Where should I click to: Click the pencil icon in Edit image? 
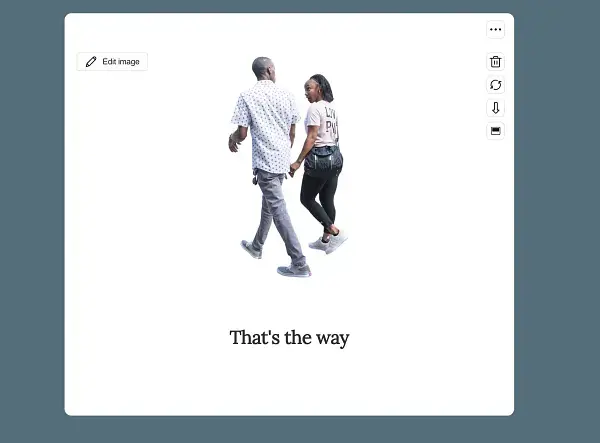point(91,62)
